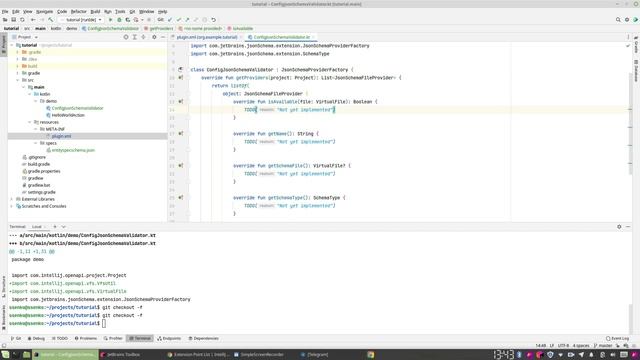The width and height of the screenshot is (640, 360).
Task: Click UTF-8 encoding in status bar
Action: (563, 346)
